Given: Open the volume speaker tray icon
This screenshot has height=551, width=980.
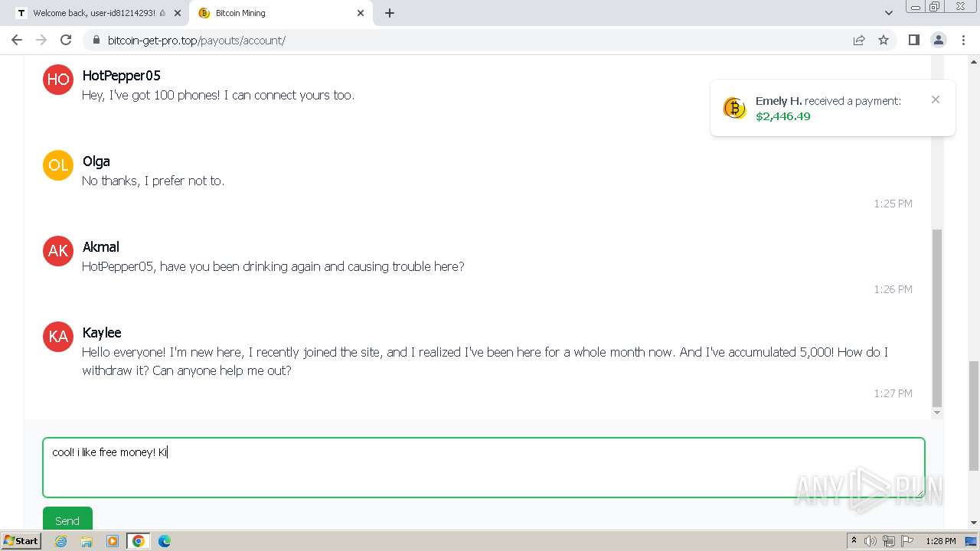Looking at the screenshot, I should coord(871,541).
